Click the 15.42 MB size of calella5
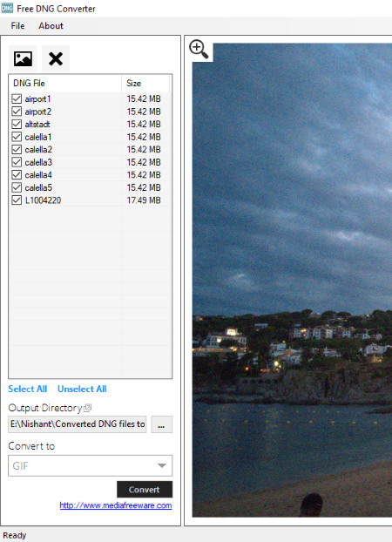Image resolution: width=392 pixels, height=542 pixels. click(x=144, y=187)
